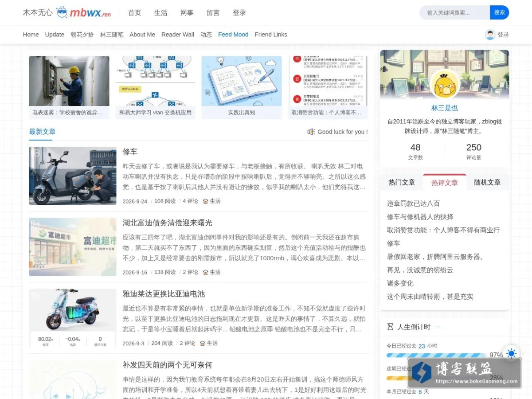Click the 木本无心 site title text
532x399 pixels.
(x=38, y=12)
